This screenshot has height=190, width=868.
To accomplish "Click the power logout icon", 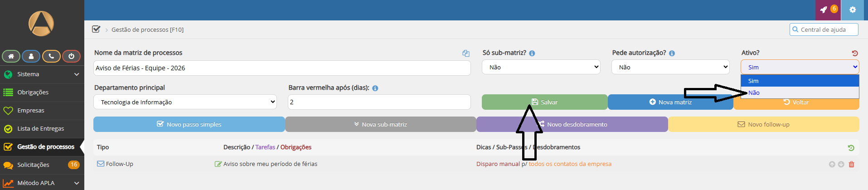I will pos(71,56).
